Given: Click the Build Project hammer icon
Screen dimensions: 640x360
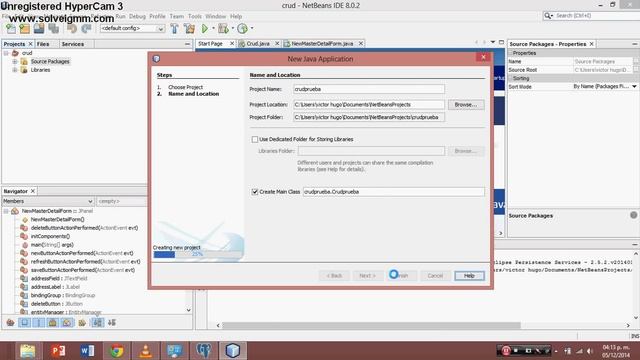Looking at the screenshot, I should pos(175,29).
